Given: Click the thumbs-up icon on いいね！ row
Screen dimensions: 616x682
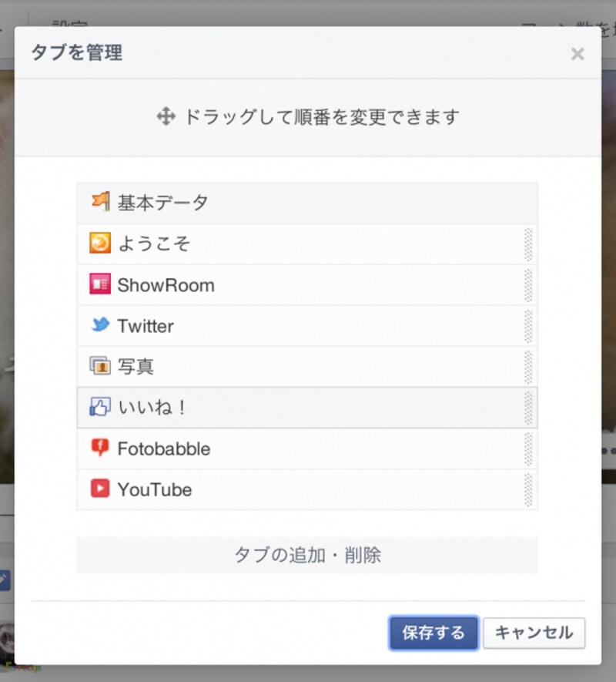Looking at the screenshot, I should [x=101, y=407].
